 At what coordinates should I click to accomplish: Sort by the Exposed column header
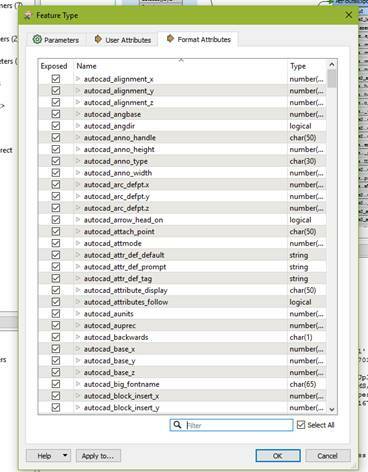(x=55, y=66)
